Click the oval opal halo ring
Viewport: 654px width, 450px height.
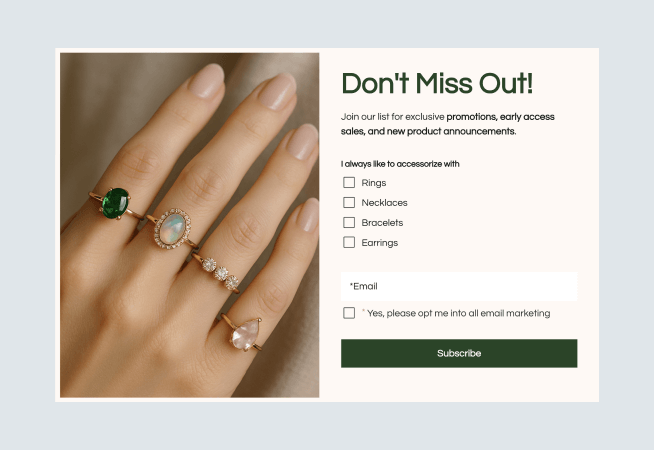click(173, 229)
